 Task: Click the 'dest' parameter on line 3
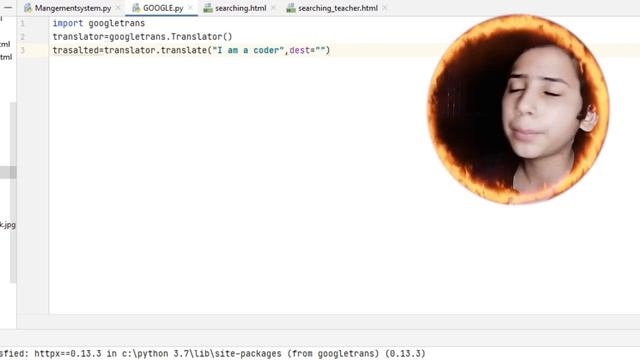(x=299, y=50)
